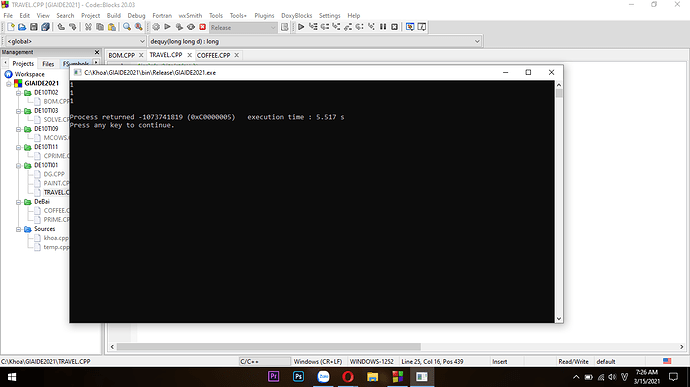Open the File menu
Viewport: 690px width, 387px height.
click(8, 15)
